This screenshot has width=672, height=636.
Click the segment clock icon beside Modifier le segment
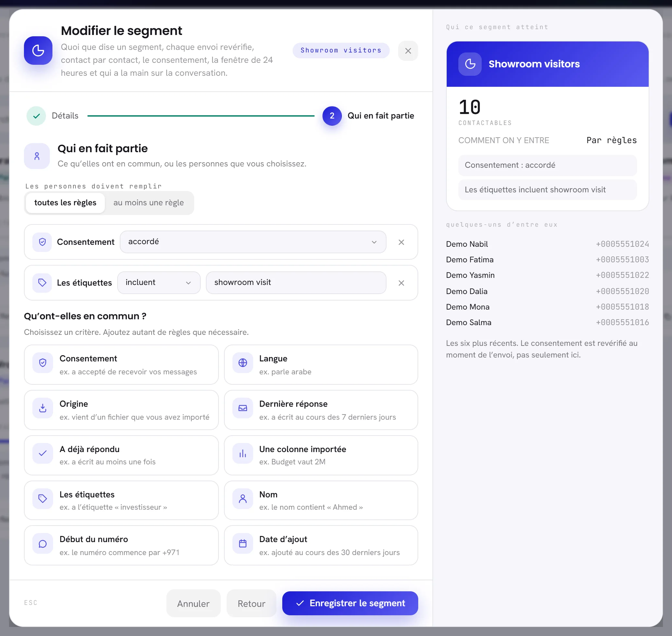[38, 51]
